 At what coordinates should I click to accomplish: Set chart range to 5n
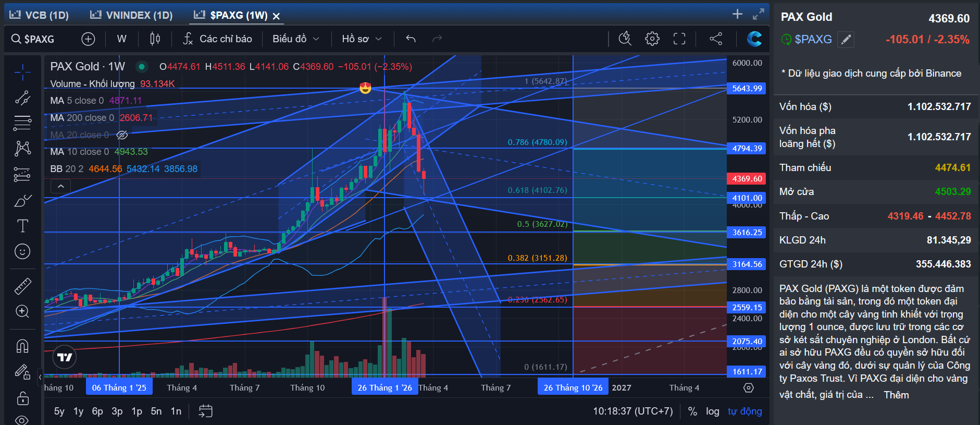156,411
